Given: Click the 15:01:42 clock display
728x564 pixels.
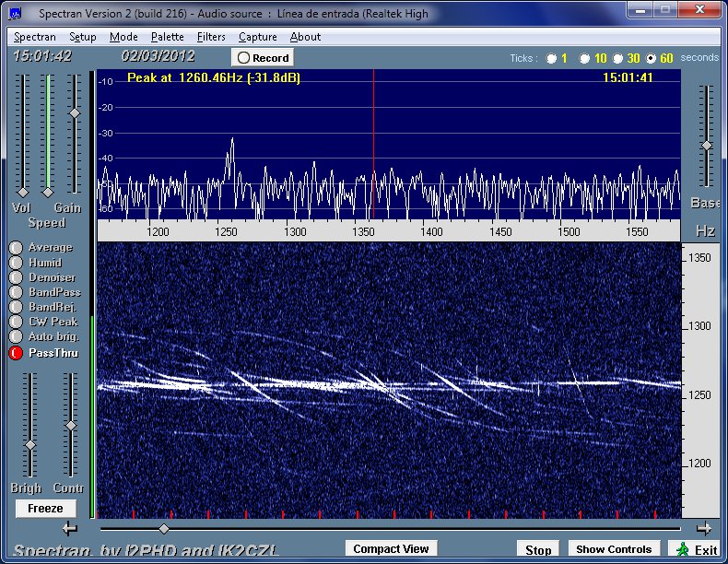Looking at the screenshot, I should coord(42,56).
